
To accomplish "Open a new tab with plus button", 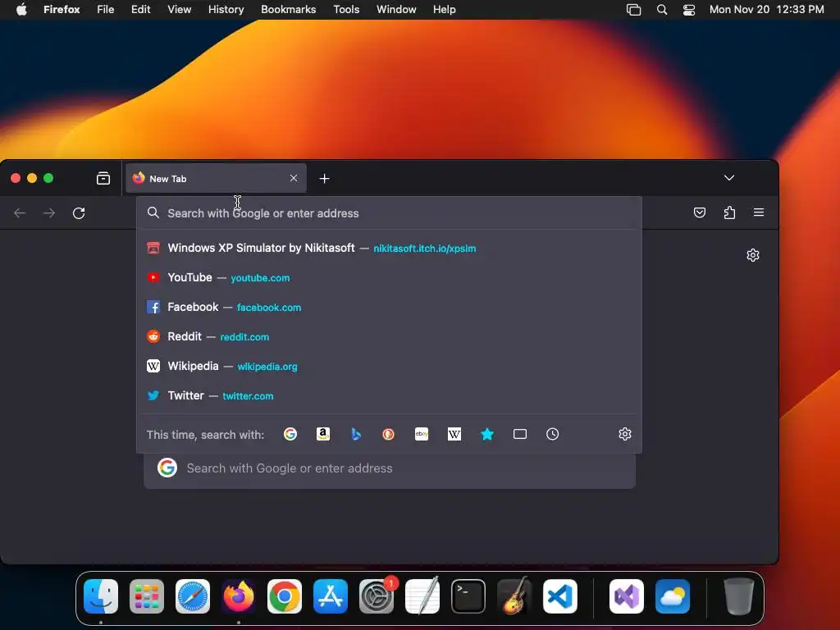I will click(324, 178).
